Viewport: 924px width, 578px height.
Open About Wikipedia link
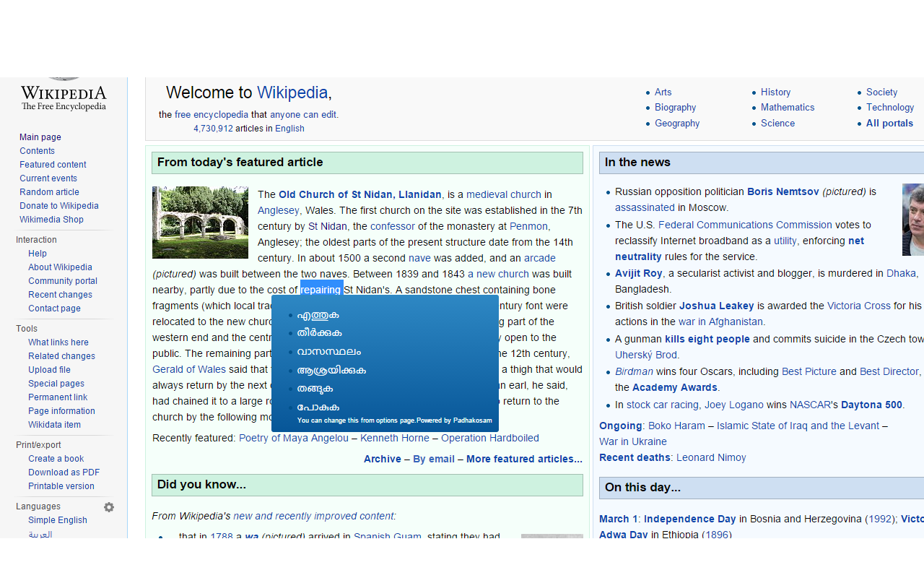click(60, 267)
